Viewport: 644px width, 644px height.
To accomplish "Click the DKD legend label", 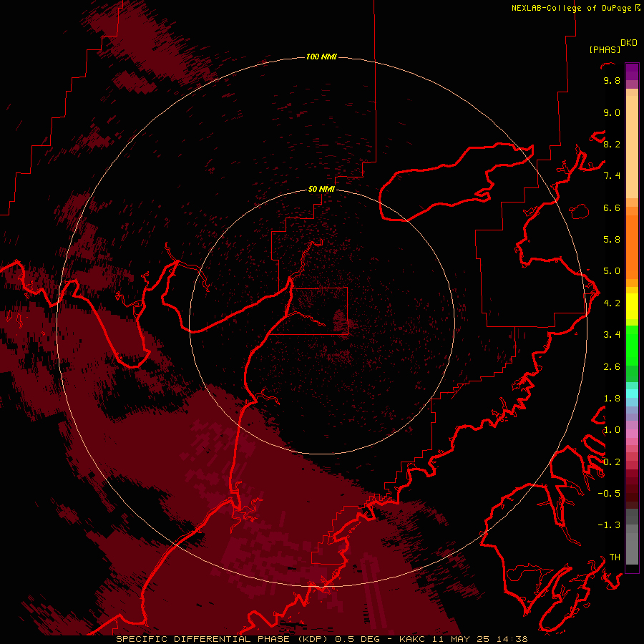I will click(x=629, y=43).
